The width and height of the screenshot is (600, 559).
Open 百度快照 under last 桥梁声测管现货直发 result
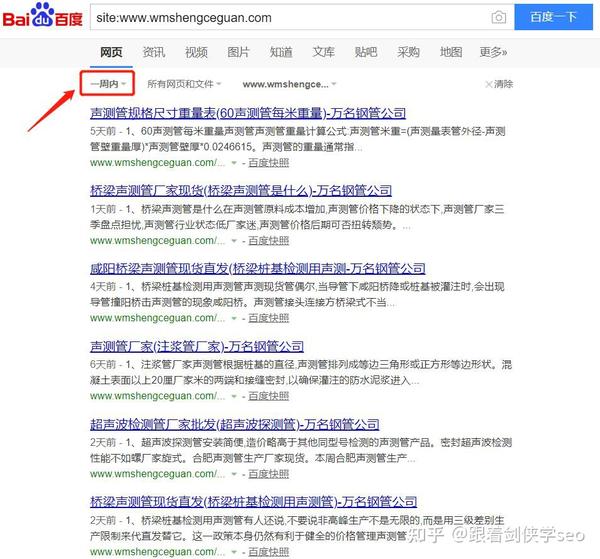269,552
